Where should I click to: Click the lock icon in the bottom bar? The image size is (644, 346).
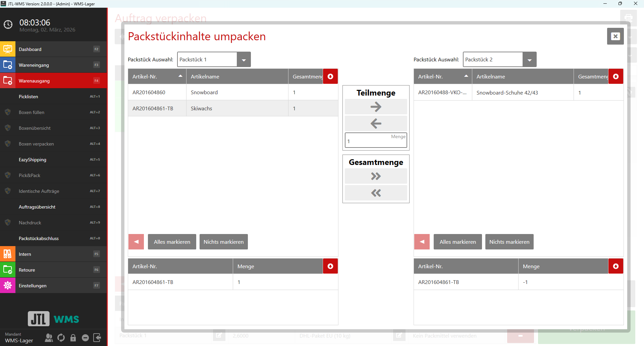73,338
